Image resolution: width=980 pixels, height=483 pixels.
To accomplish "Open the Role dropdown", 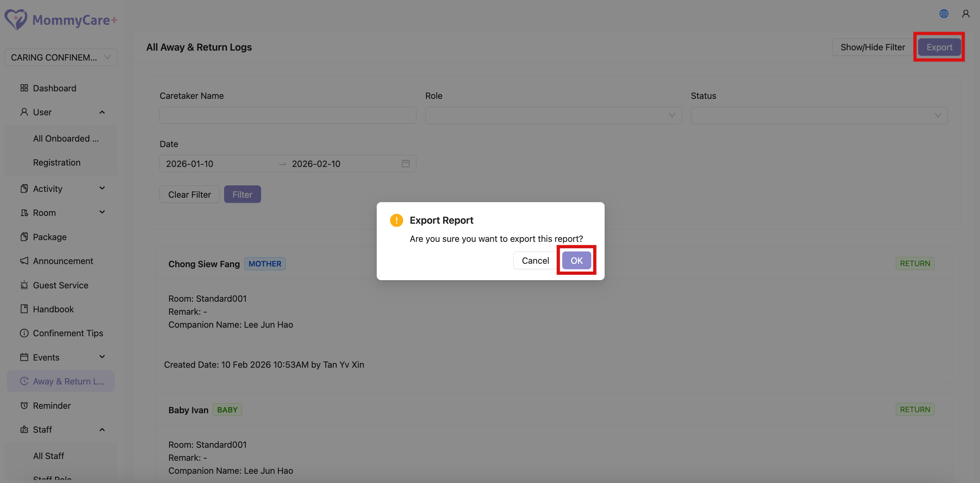I will pyautogui.click(x=553, y=115).
